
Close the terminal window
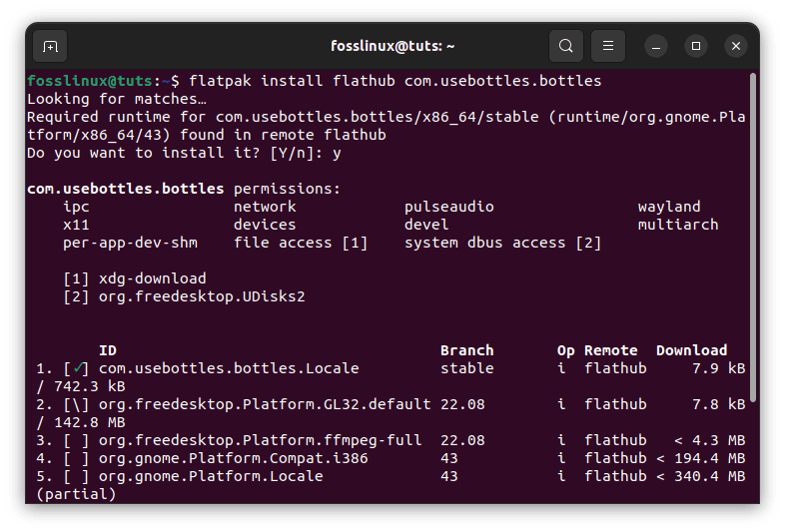[x=736, y=46]
